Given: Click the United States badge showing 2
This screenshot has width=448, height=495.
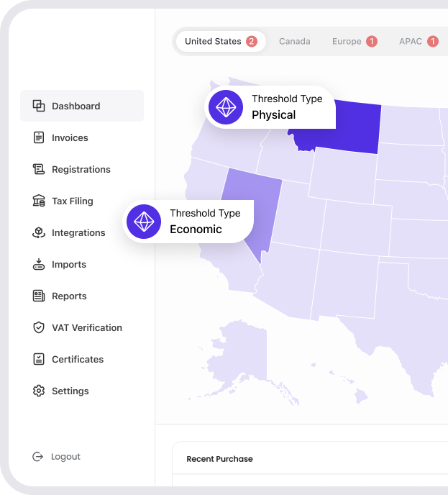Looking at the screenshot, I should 252,41.
